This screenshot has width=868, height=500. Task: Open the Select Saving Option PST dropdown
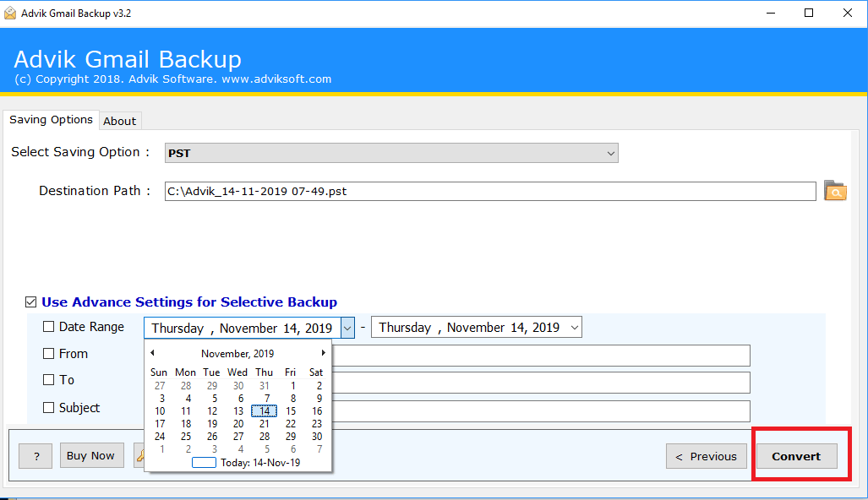pyautogui.click(x=391, y=153)
